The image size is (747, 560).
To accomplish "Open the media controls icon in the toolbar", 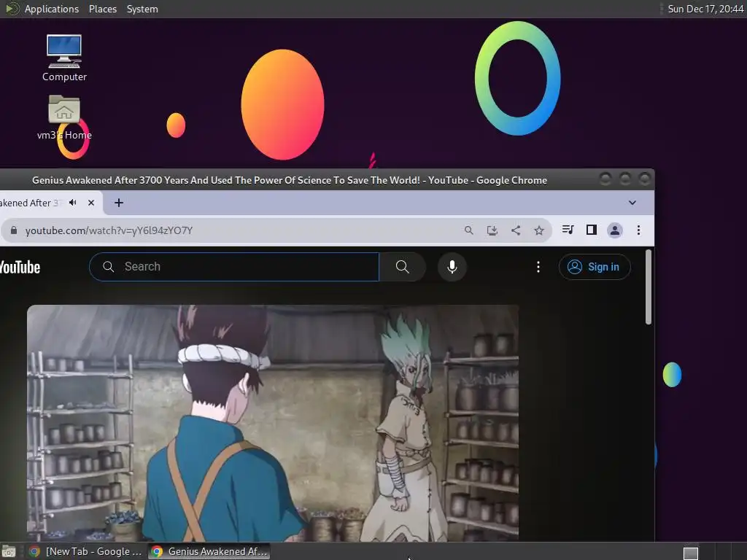I will (x=568, y=230).
